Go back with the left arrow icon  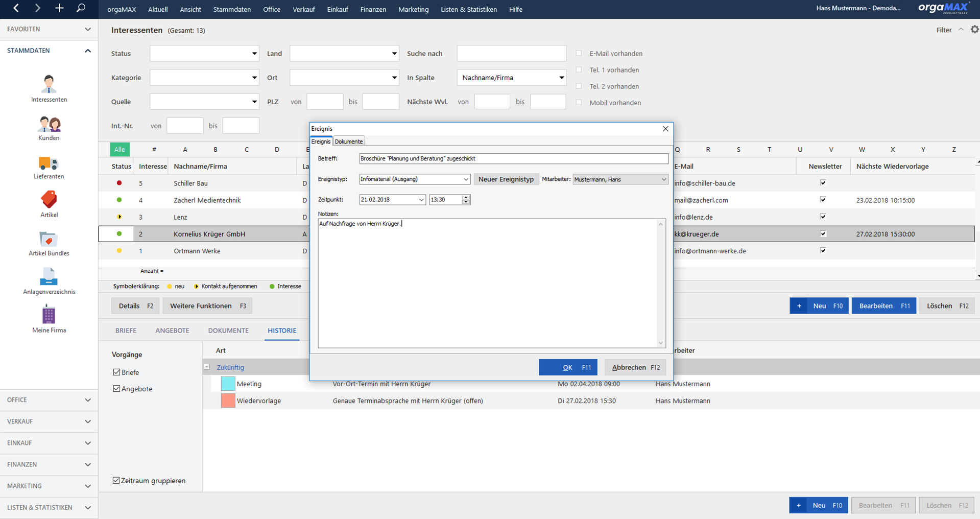[x=16, y=8]
